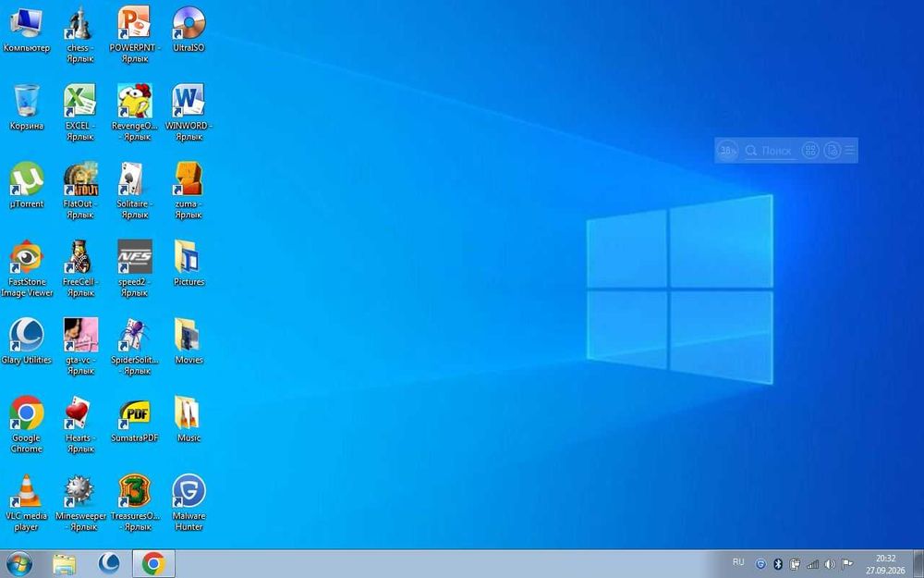The height and width of the screenshot is (578, 924).
Task: Click the Поиск search field widget
Action: coord(770,151)
